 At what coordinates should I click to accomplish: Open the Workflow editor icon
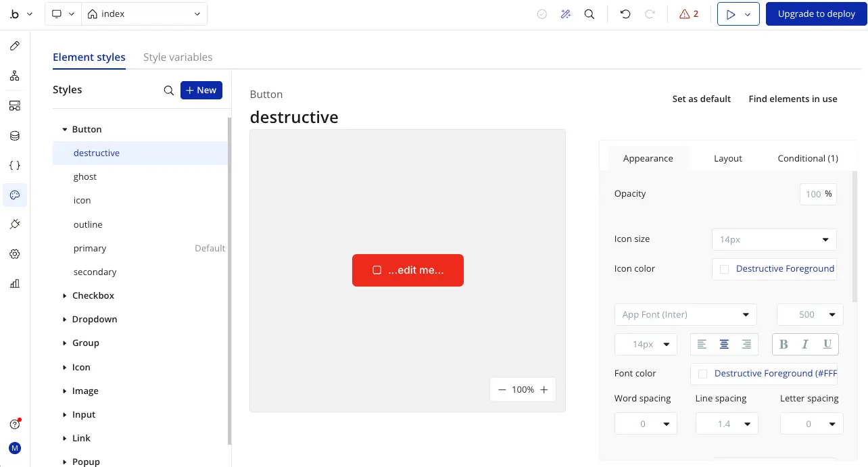click(x=15, y=76)
